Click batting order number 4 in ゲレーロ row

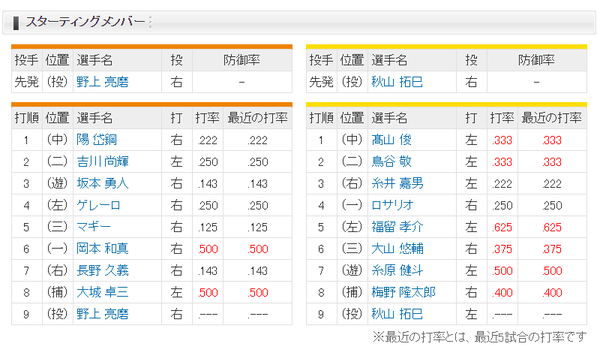pos(26,205)
